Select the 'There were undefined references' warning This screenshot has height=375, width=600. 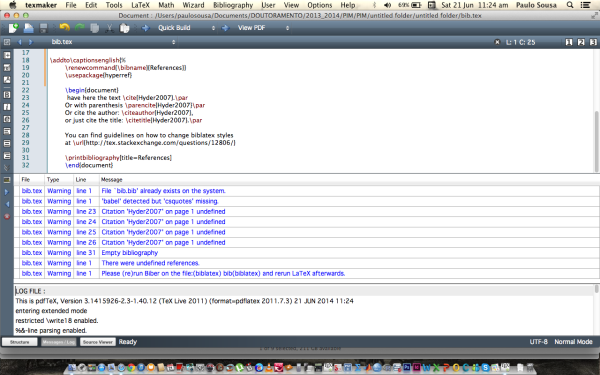point(306,263)
